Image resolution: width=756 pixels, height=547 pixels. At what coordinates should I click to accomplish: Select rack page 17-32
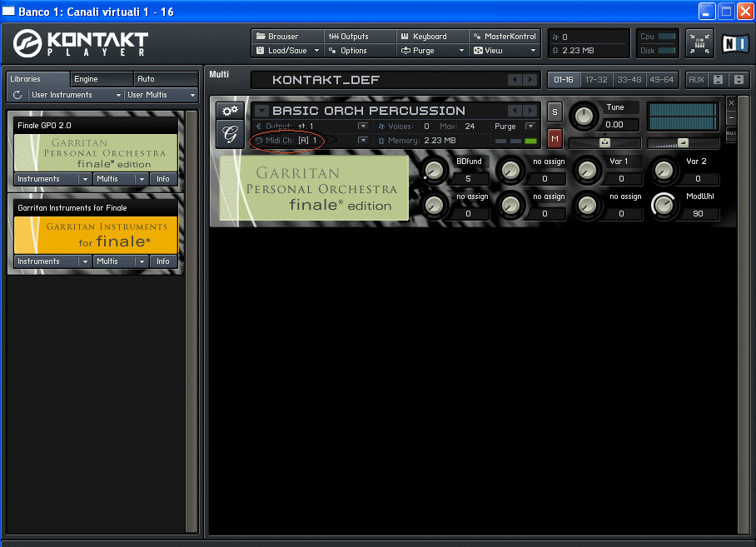[596, 80]
